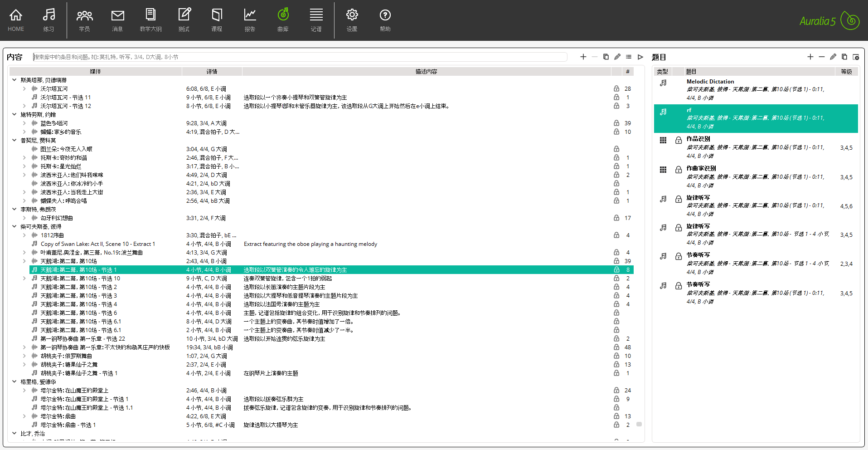Open the 曲库 (music library) section

click(283, 20)
